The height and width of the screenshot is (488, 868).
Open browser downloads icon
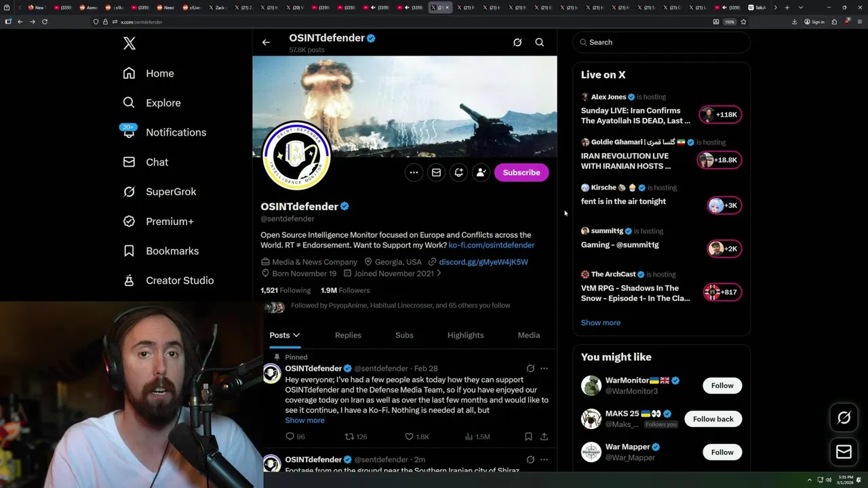(x=794, y=22)
